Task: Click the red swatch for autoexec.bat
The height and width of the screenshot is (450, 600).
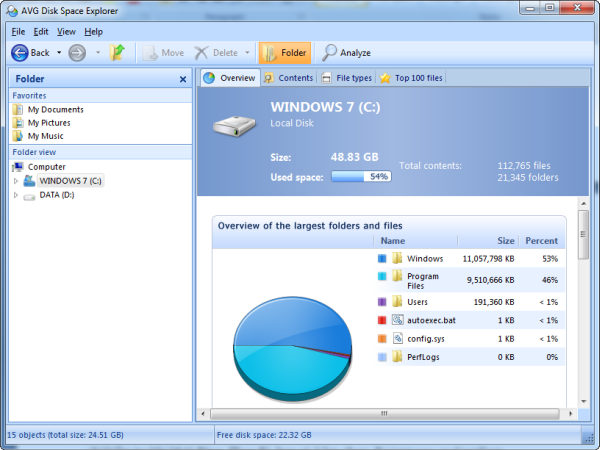Action: 382,320
